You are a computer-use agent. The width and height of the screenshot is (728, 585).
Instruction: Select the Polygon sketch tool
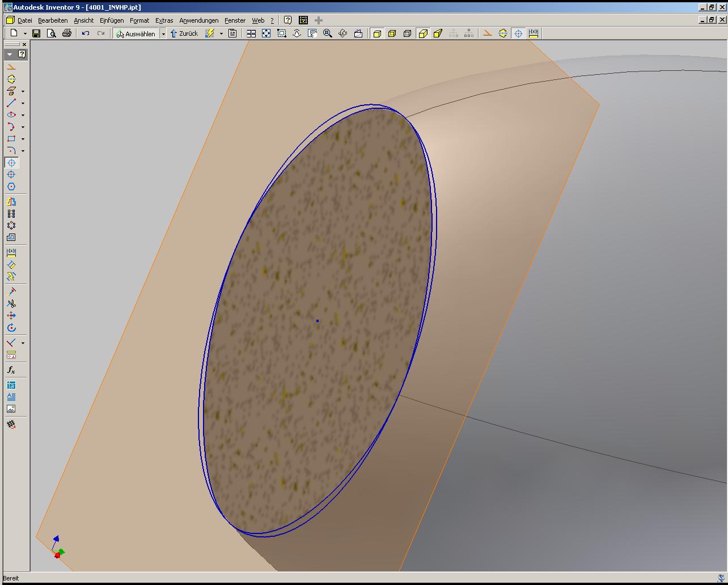click(x=11, y=186)
